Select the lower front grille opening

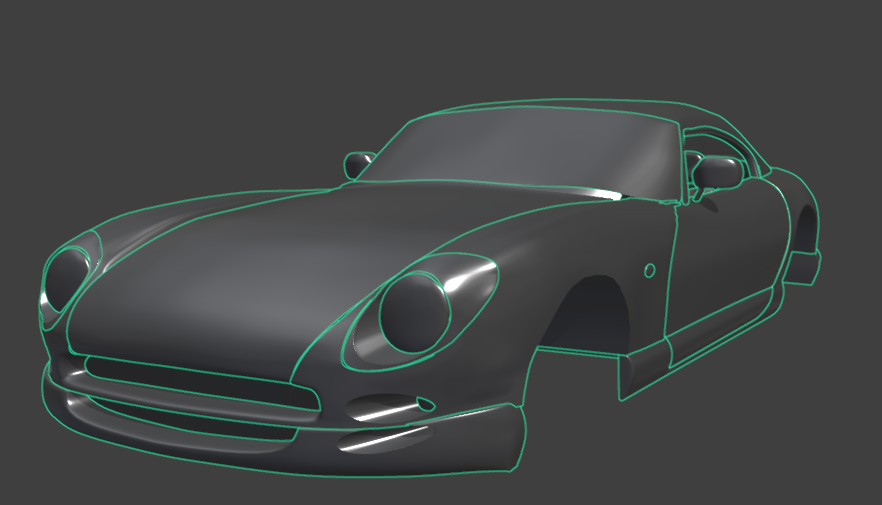(x=190, y=420)
